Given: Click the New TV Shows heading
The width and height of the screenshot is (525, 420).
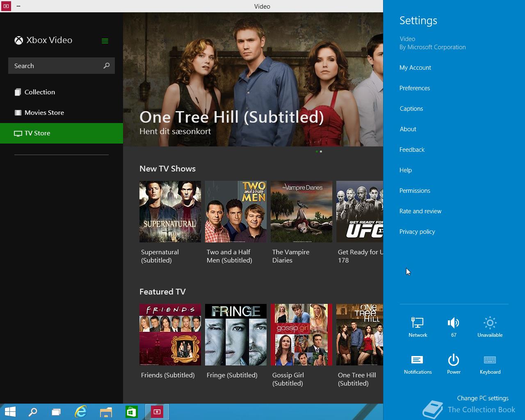Looking at the screenshot, I should pos(167,169).
